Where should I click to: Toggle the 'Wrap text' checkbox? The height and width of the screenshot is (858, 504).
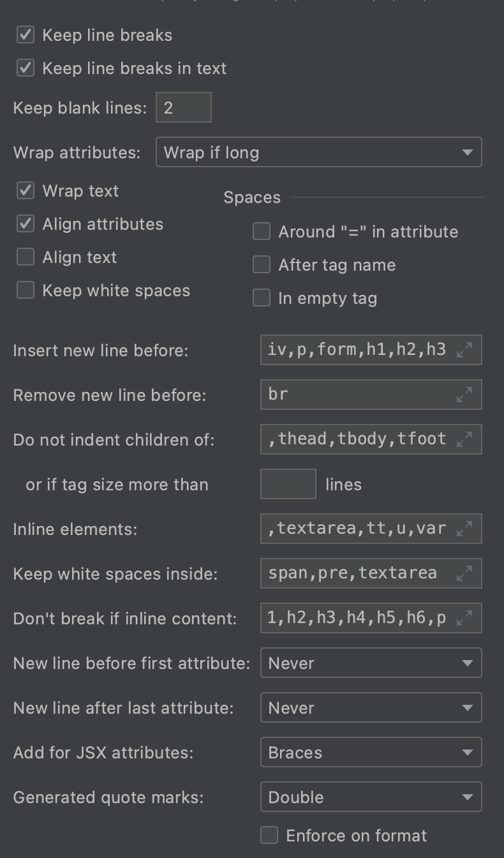26,191
